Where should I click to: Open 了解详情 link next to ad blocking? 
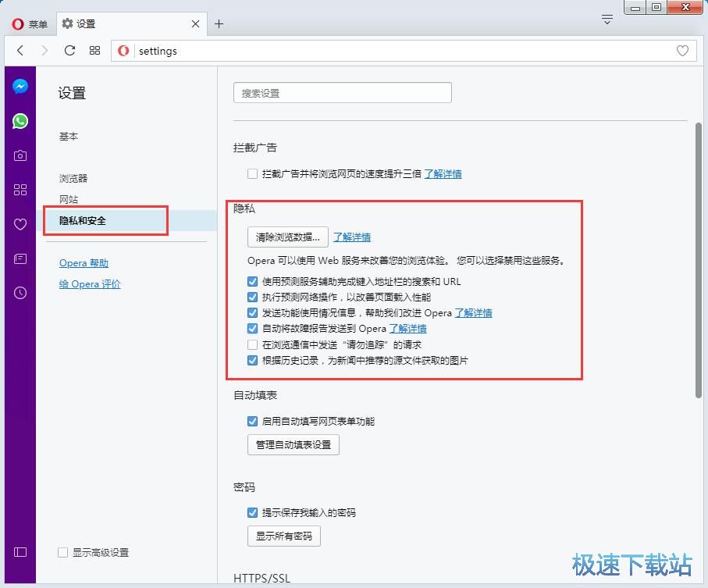443,174
